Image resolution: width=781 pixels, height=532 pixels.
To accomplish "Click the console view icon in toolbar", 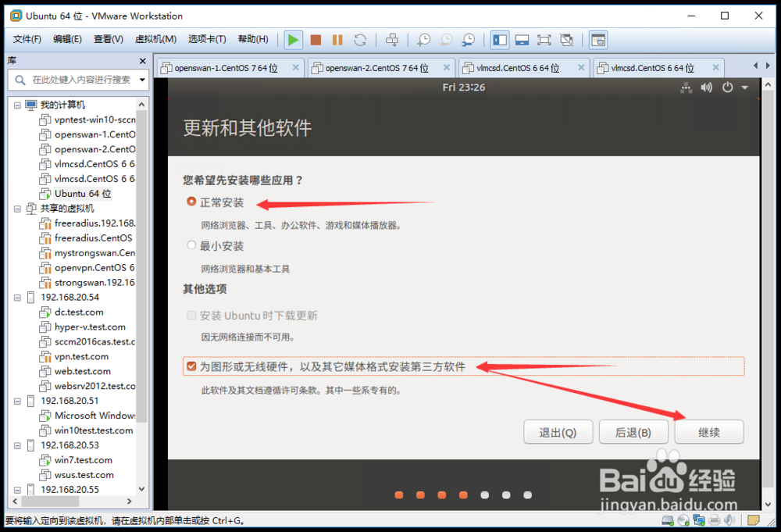I will click(598, 40).
